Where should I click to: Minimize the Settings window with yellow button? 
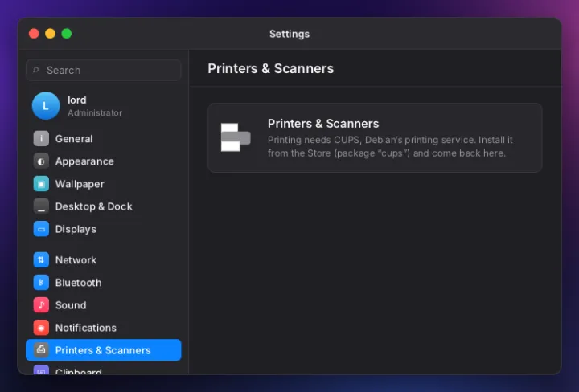(50, 34)
